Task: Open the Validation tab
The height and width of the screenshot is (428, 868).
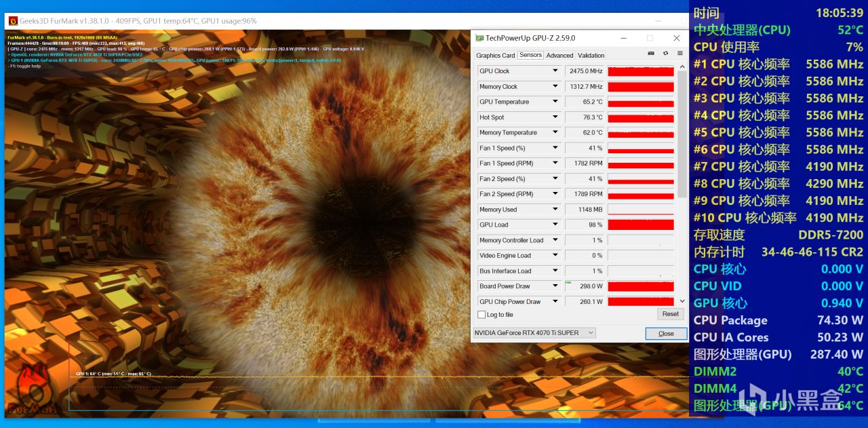Action: (x=591, y=56)
